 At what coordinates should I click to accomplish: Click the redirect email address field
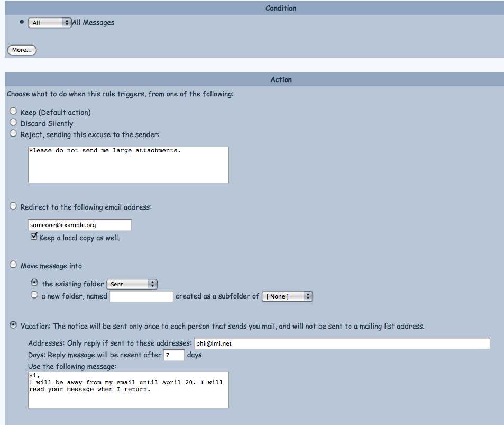coord(80,225)
